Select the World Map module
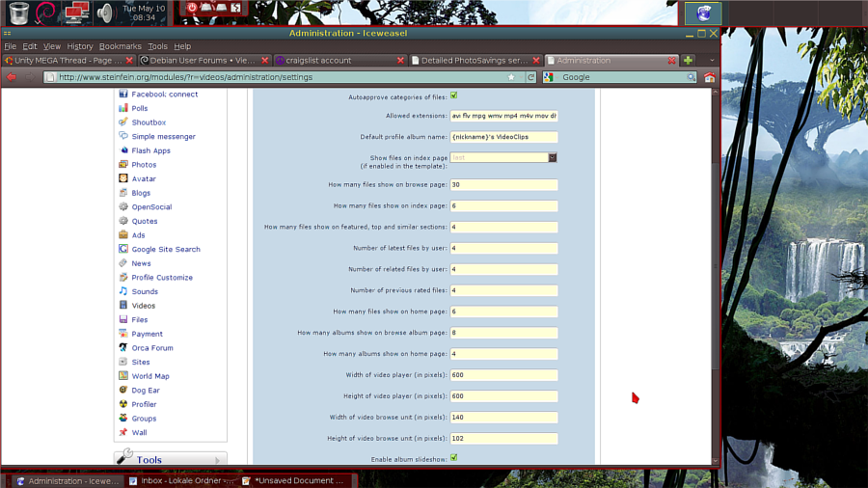 pyautogui.click(x=149, y=376)
